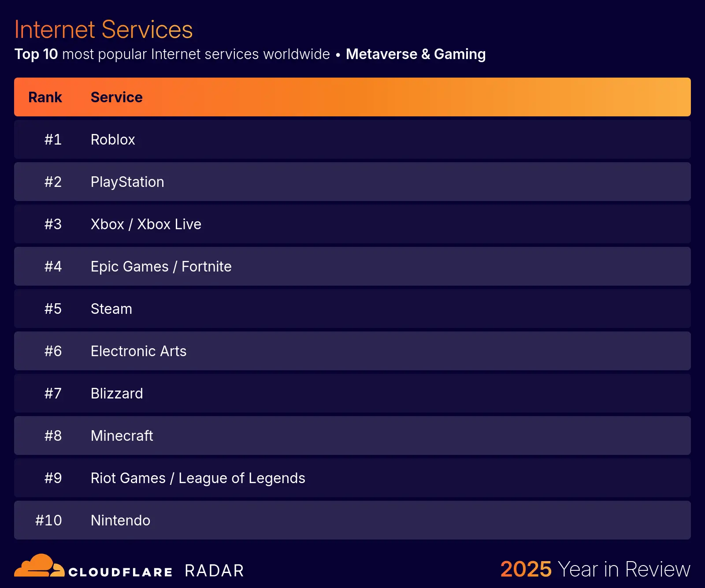
Task: Select the Minecraft entry
Action: pyautogui.click(x=122, y=436)
